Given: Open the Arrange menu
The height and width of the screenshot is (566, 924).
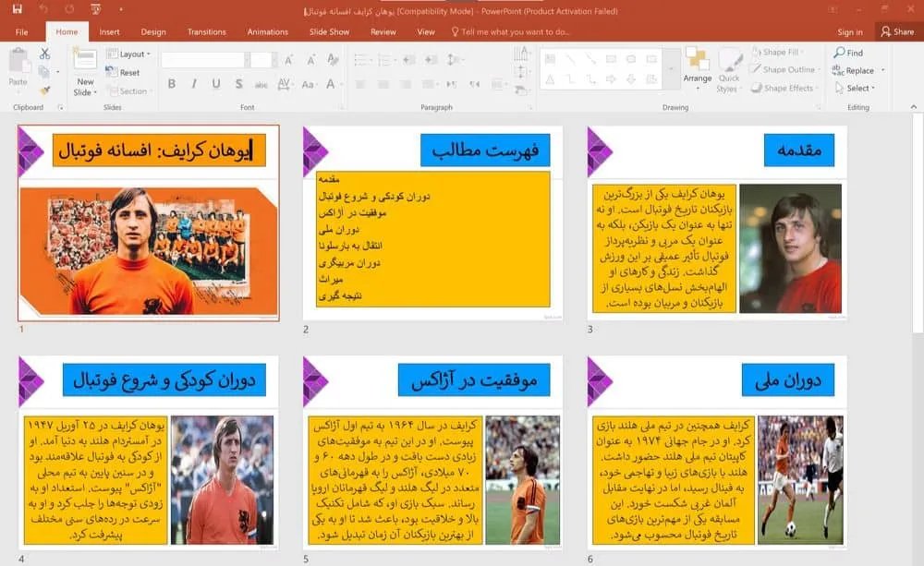Looking at the screenshot, I should tap(697, 69).
